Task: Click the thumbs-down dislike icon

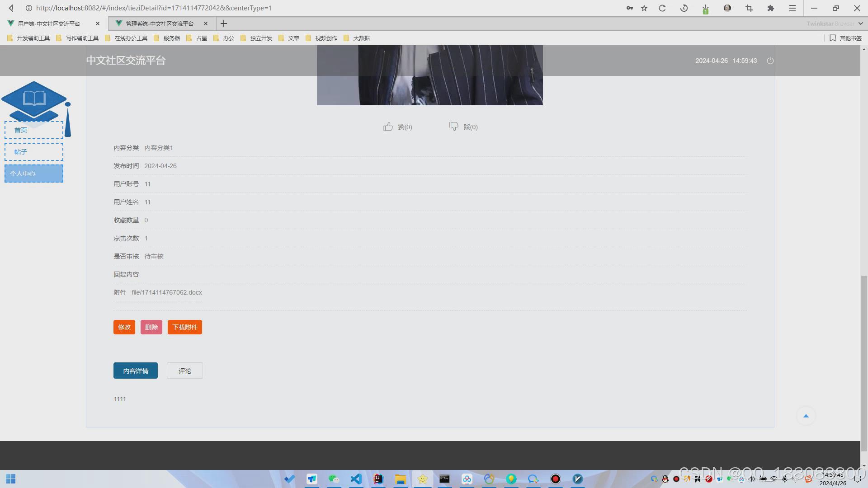Action: pos(453,127)
